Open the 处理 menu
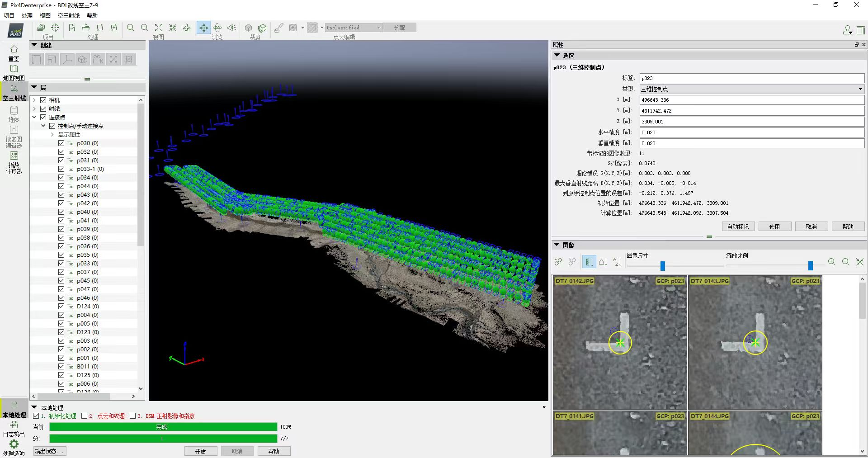Screen dimensions: 868x458 [x=27, y=15]
